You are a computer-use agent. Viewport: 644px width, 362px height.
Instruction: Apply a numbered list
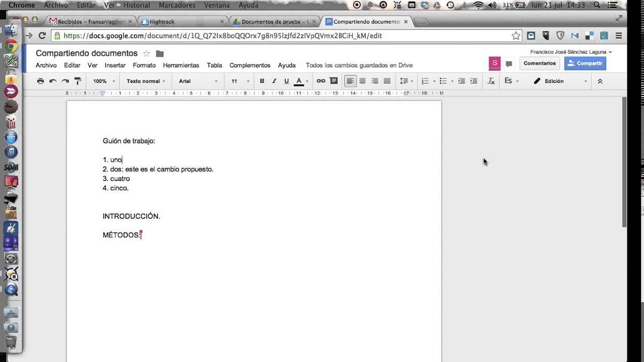click(426, 80)
